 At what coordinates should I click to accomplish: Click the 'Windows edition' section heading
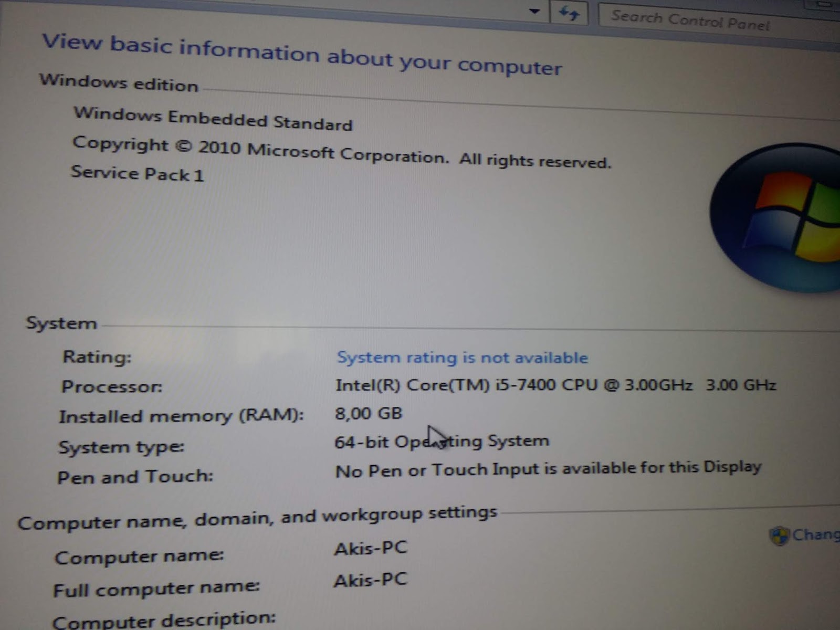point(119,83)
